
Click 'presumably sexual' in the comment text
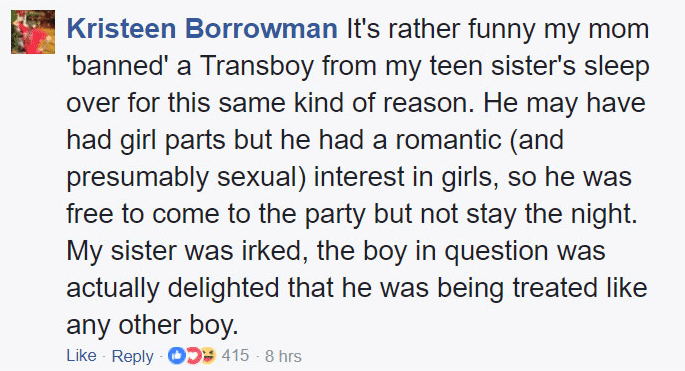point(182,178)
